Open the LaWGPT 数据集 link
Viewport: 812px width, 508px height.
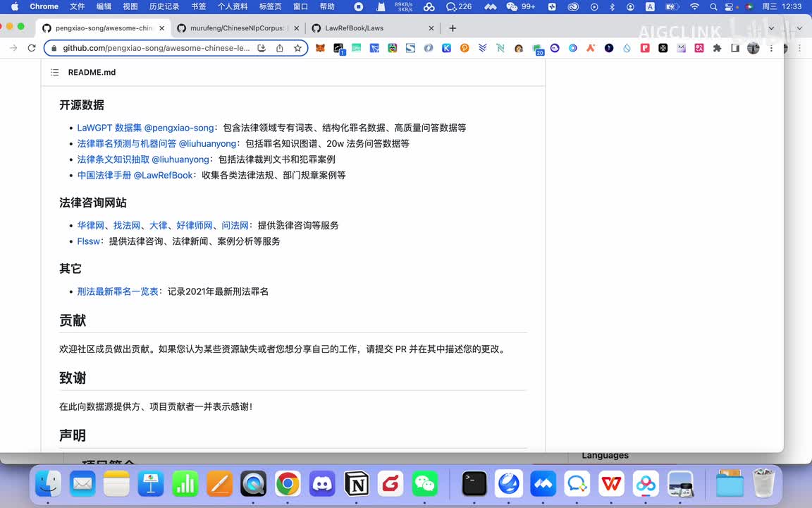tap(109, 128)
